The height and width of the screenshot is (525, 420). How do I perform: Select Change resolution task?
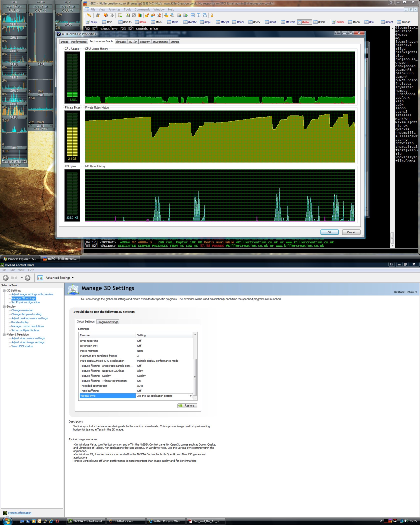(x=22, y=310)
